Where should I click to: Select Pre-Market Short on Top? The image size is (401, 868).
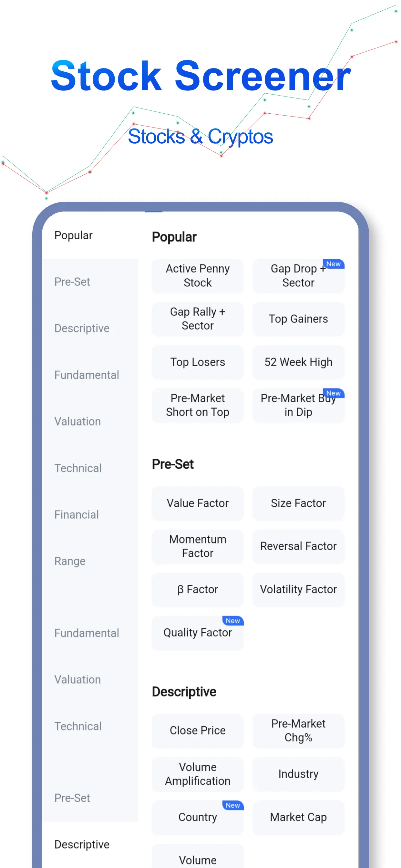(198, 405)
